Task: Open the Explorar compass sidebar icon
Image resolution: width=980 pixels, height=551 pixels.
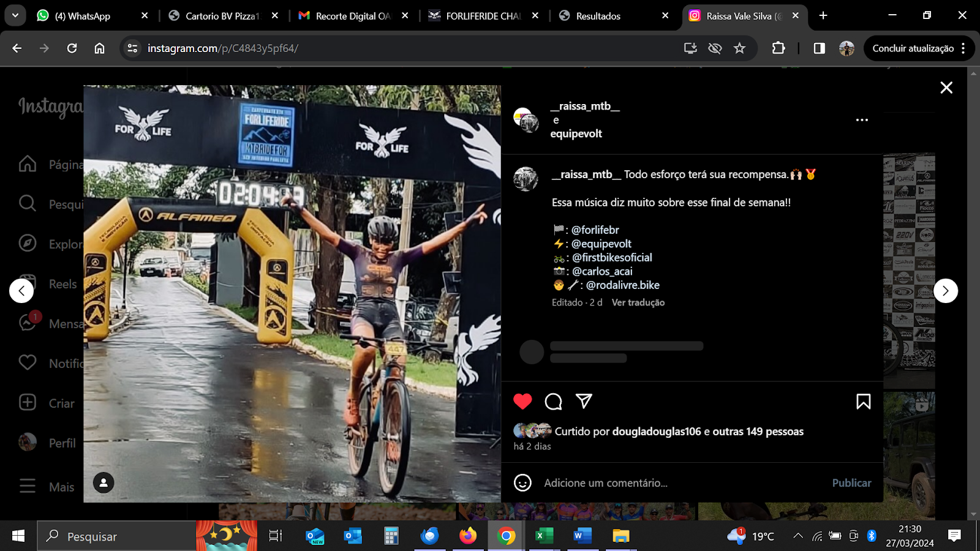Action: [28, 243]
